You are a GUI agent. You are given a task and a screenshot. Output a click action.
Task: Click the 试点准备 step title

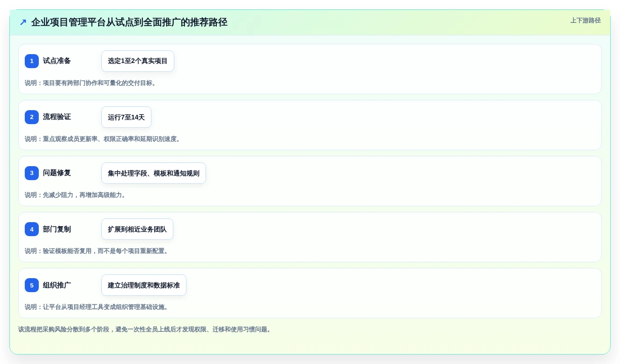click(x=57, y=61)
